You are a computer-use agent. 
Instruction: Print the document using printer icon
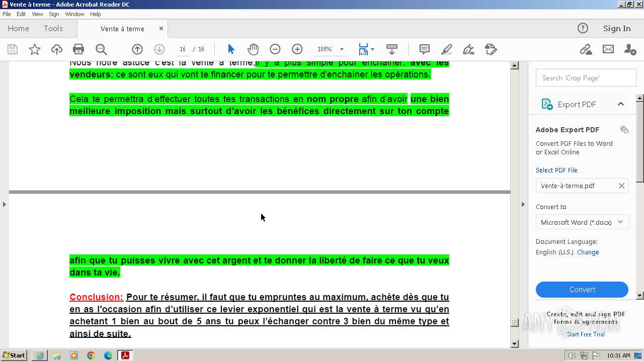[78, 49]
